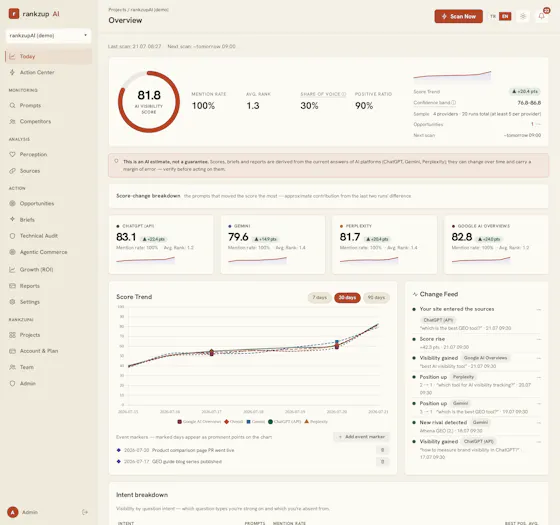Open Technical Audit page
Screen dimensions: 560x525
(x=49, y=236)
